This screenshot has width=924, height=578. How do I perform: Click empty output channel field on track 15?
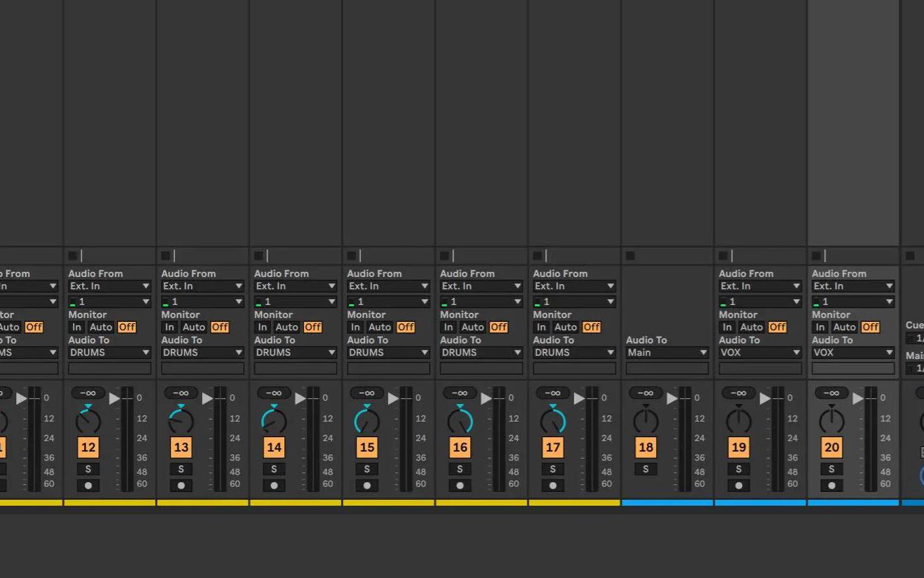tap(389, 368)
